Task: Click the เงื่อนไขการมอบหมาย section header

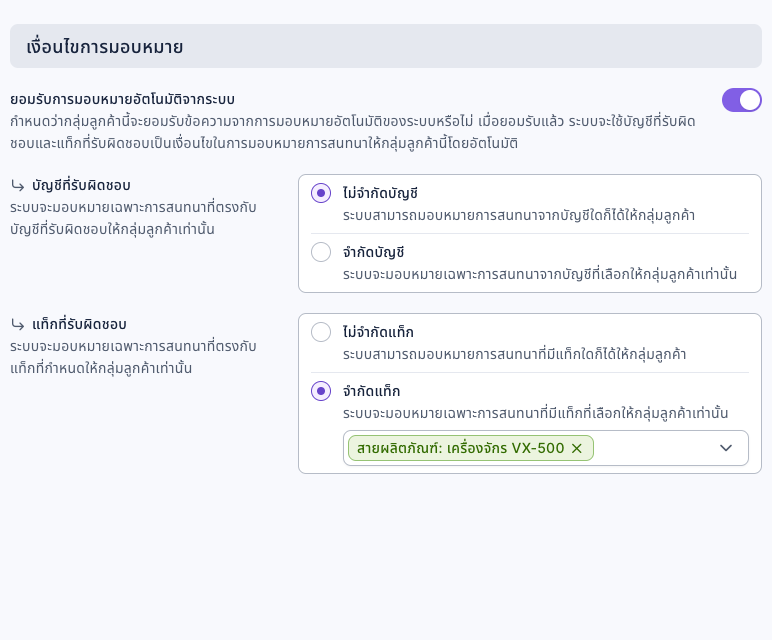Action: tap(386, 46)
